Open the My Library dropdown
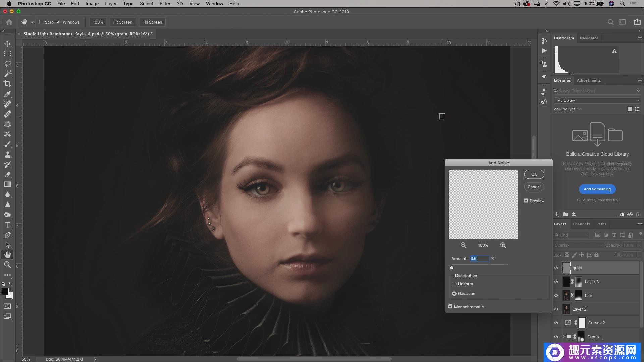 pos(598,100)
